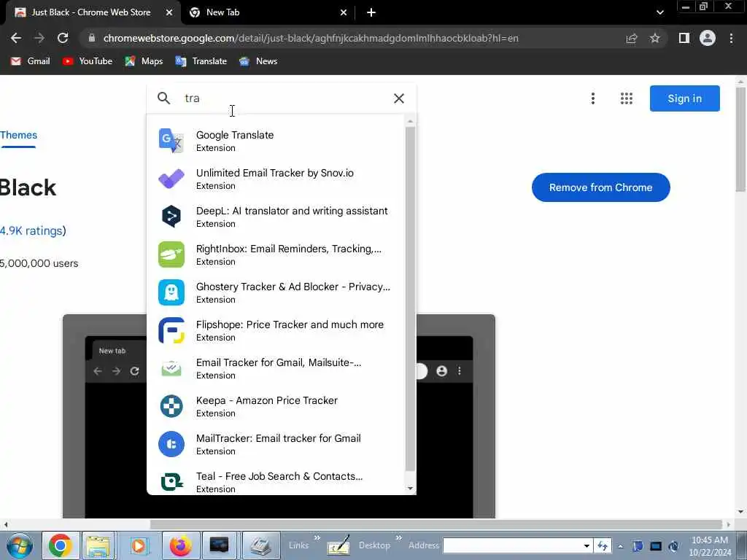Screen dimensions: 747x560
Task: Click the search magnifier icon
Action: coord(163,98)
